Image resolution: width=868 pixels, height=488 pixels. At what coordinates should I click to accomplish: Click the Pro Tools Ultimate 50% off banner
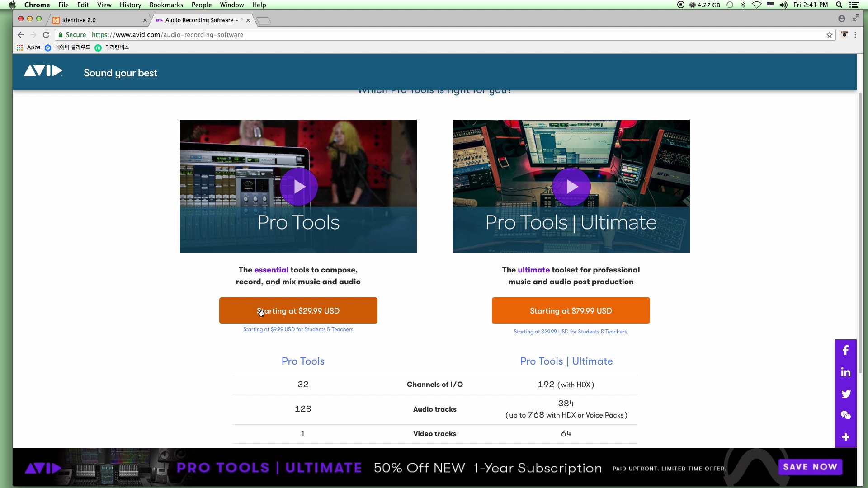coord(434,468)
